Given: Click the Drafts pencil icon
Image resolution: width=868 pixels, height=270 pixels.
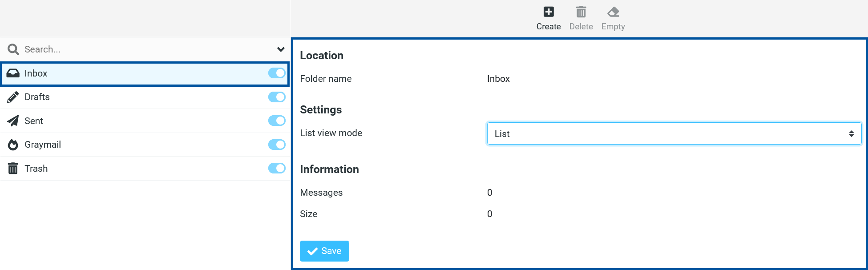Looking at the screenshot, I should point(13,97).
